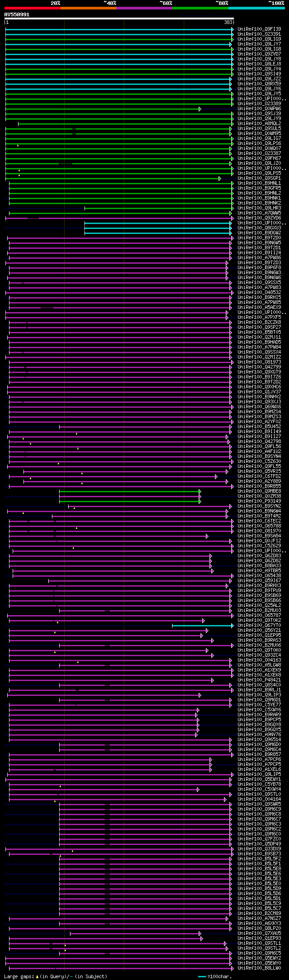Select the UniRef100_Q8GXU3 label

(259, 228)
